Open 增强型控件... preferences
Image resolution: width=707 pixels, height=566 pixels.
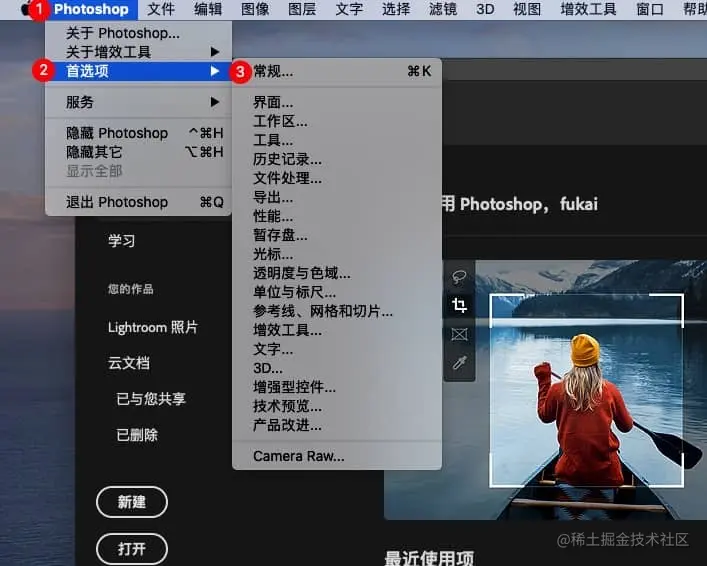(x=337, y=387)
